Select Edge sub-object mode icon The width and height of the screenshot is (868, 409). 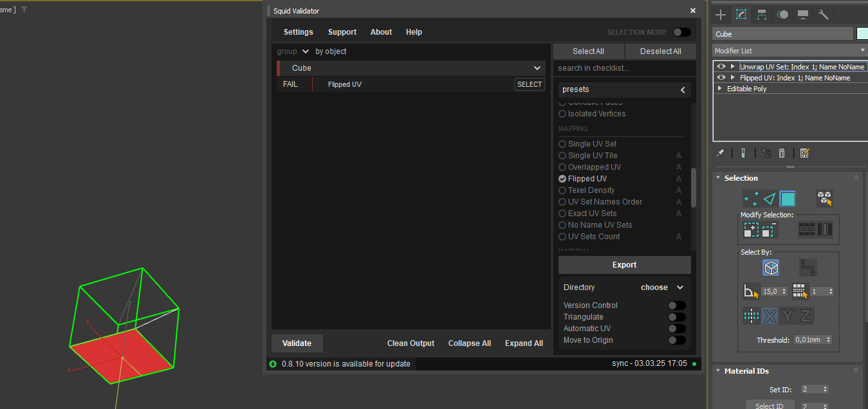coord(769,199)
